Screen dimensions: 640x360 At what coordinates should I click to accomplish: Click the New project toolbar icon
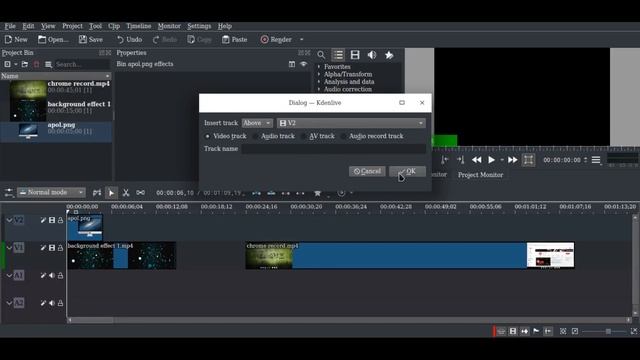point(16,40)
